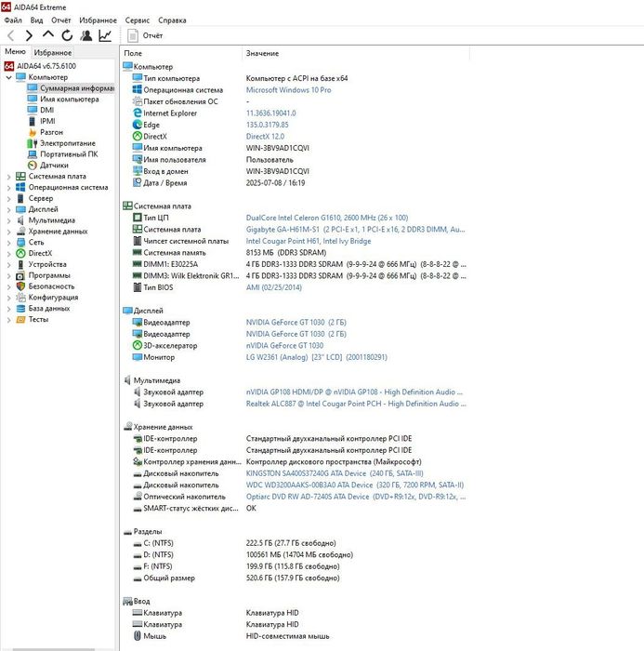This screenshot has height=651, width=644.
Task: Open Gigabyte GA-H61M-S1 motherboard link
Action: (356, 229)
